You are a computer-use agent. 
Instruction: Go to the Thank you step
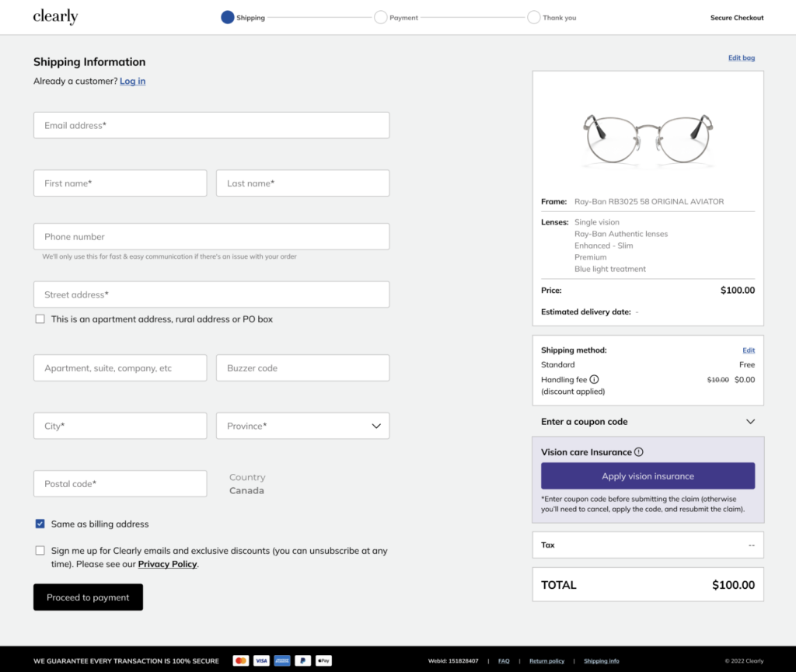pos(552,18)
